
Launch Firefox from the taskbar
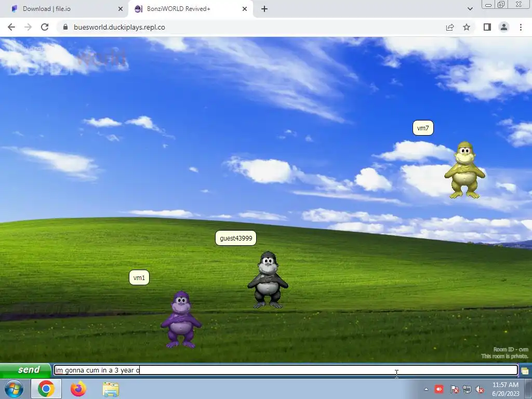78,389
